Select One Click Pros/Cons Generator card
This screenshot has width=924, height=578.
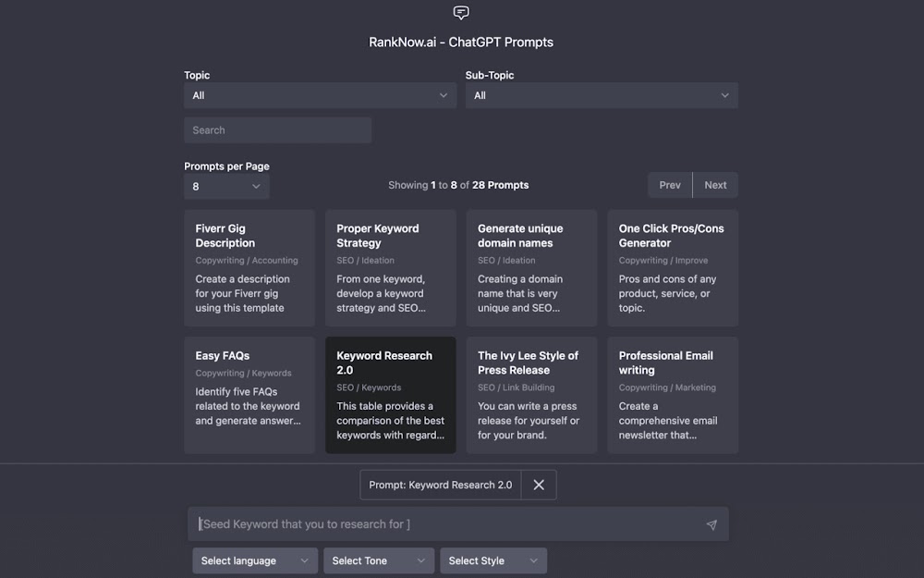coord(673,267)
